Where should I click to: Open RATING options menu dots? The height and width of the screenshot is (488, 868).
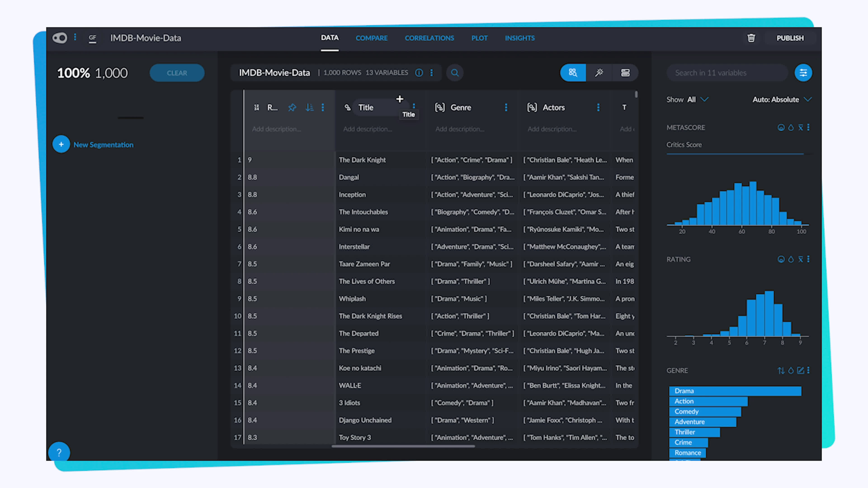tap(808, 259)
